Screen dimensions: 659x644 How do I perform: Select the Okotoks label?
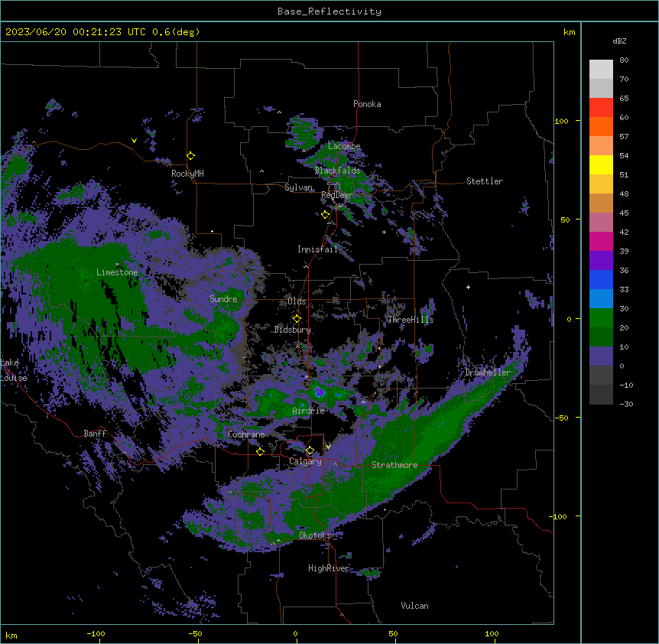point(315,535)
